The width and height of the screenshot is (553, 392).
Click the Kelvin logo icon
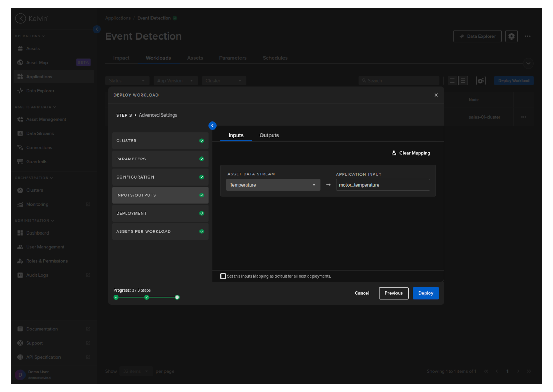pos(21,19)
